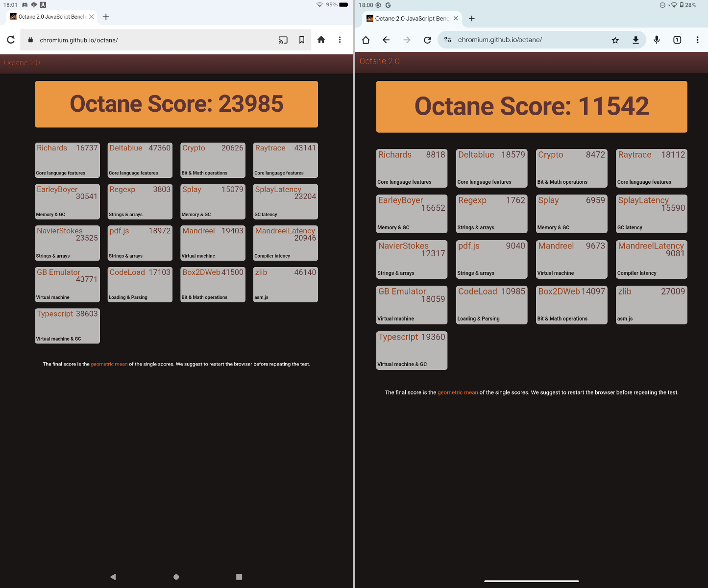
Task: Close Octane tab in left browser
Action: click(x=91, y=17)
